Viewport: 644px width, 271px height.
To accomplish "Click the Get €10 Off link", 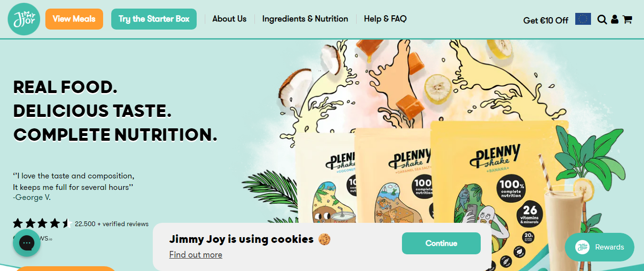I will 546,21.
